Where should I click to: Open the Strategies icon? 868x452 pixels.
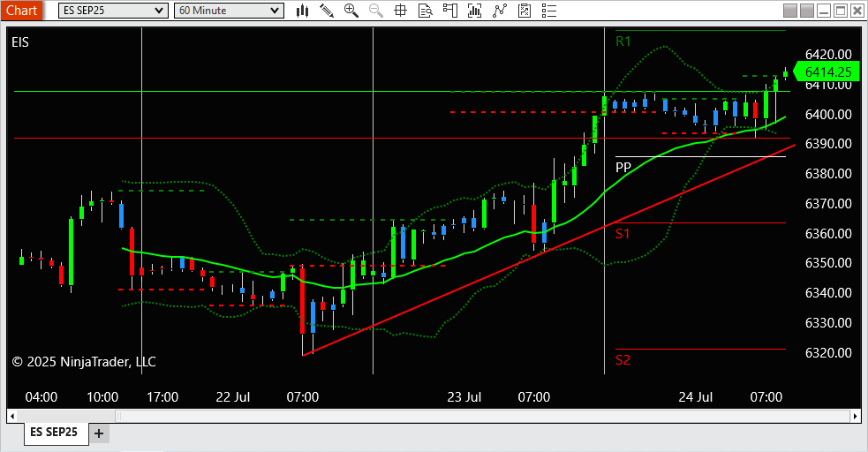[525, 11]
